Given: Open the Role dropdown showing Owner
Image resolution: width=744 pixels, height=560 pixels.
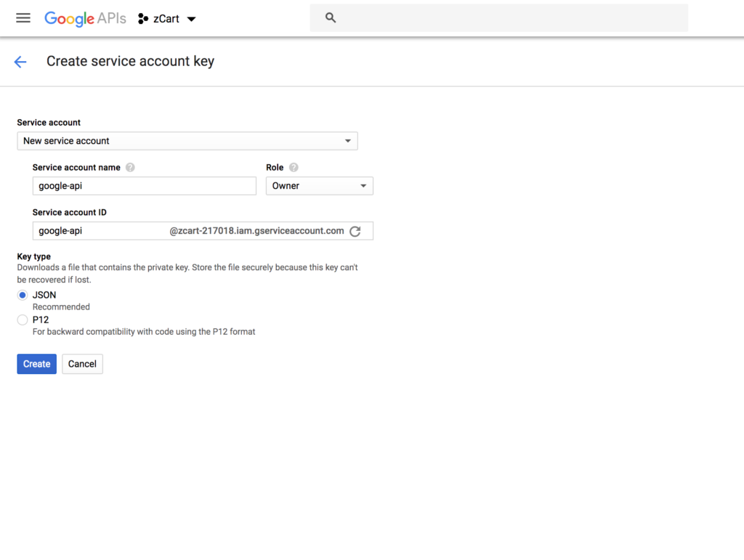Looking at the screenshot, I should [x=319, y=186].
